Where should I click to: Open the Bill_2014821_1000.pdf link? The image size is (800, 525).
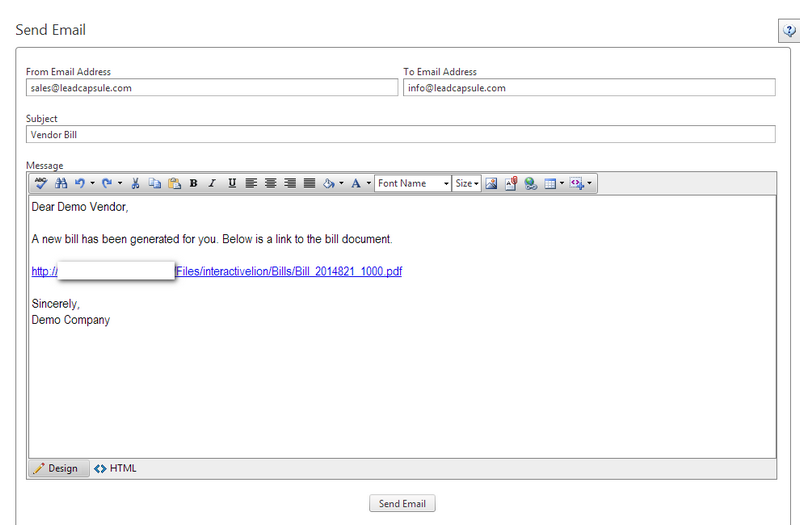289,271
